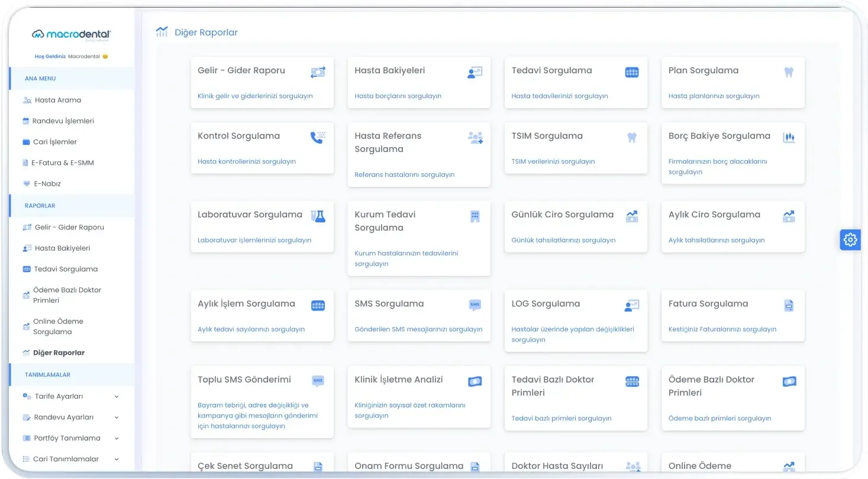This screenshot has width=868, height=479.
Task: Click 'Gönderilen SMS mesajlarınızı sorgulayın' link
Action: (x=418, y=329)
